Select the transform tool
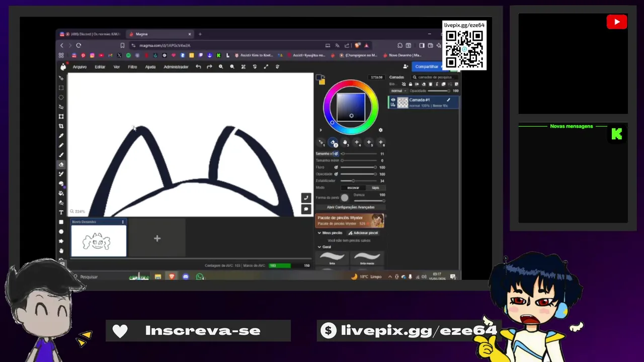 pyautogui.click(x=61, y=116)
